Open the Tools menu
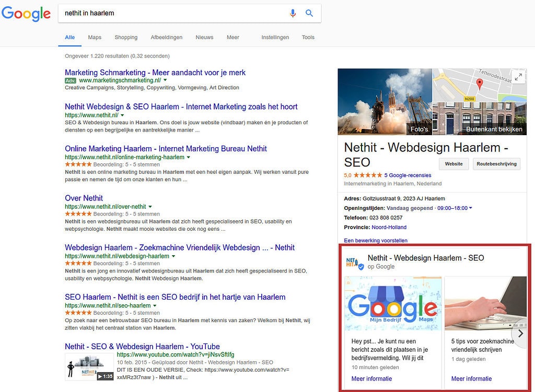535x392 pixels. [x=308, y=37]
